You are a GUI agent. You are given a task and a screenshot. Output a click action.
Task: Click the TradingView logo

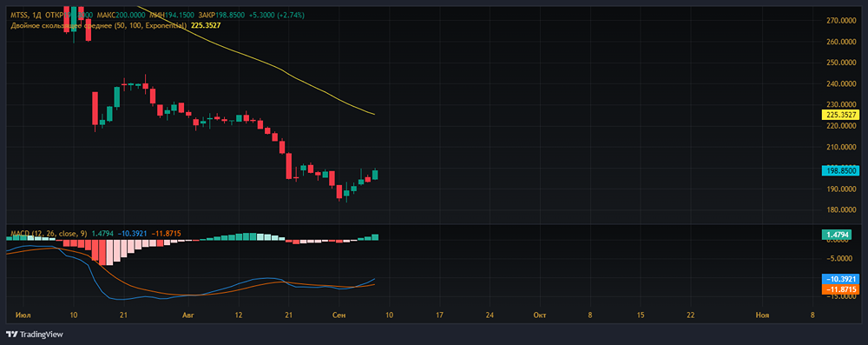tap(35, 335)
